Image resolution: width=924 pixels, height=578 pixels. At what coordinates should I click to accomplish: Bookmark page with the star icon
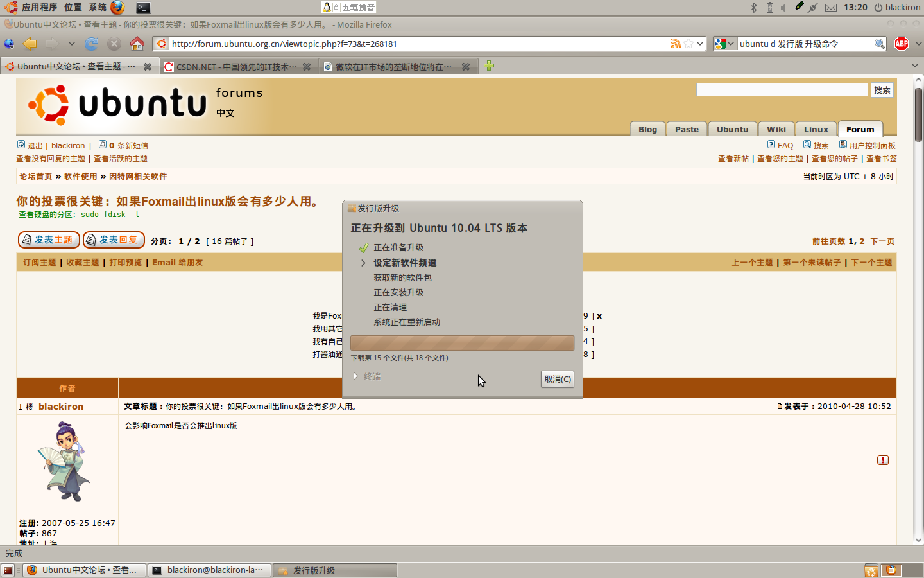coord(689,44)
